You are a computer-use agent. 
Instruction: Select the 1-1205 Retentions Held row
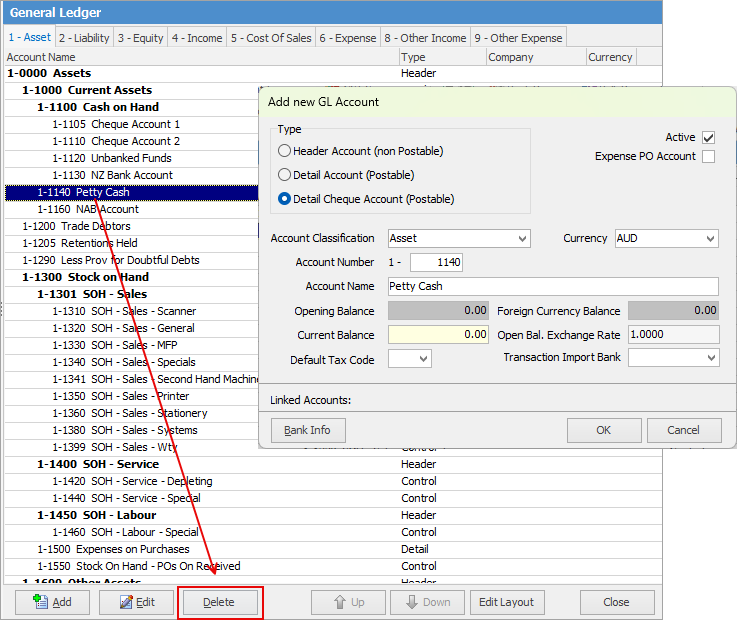(x=132, y=243)
